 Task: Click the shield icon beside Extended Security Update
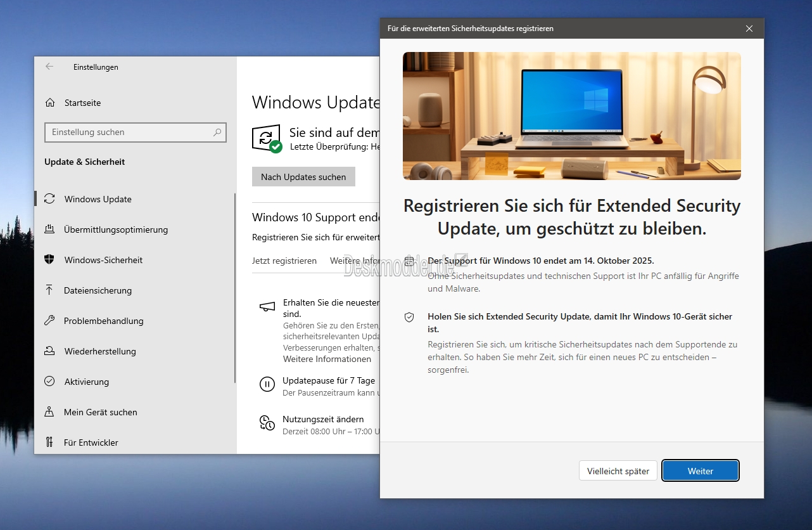409,317
